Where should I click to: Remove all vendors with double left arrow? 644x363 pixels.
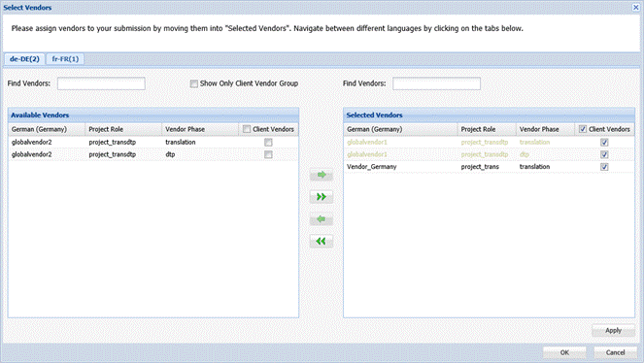coord(322,241)
